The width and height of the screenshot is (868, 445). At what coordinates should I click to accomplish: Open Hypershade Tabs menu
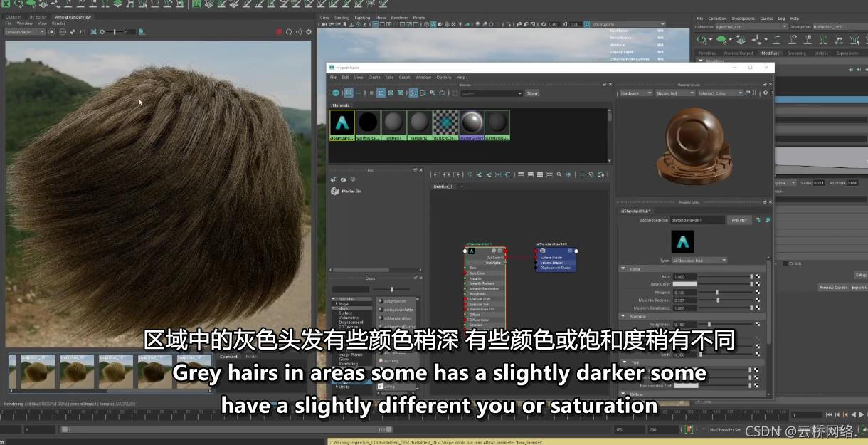pyautogui.click(x=389, y=77)
